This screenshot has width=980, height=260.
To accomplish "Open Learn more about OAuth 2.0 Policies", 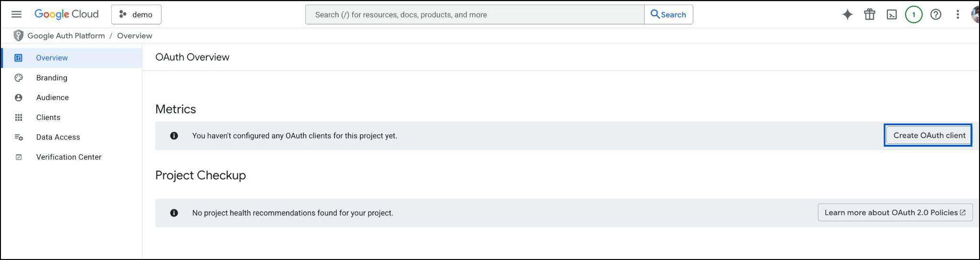I will click(895, 213).
